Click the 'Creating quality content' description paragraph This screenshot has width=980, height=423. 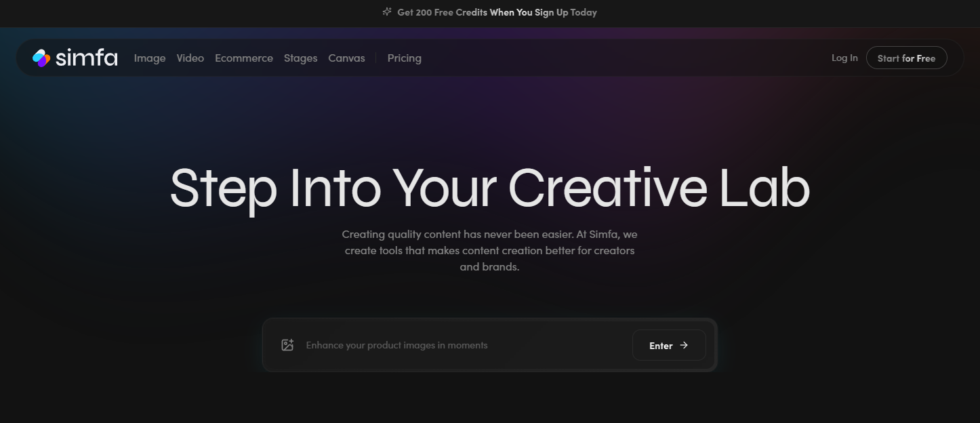point(489,251)
